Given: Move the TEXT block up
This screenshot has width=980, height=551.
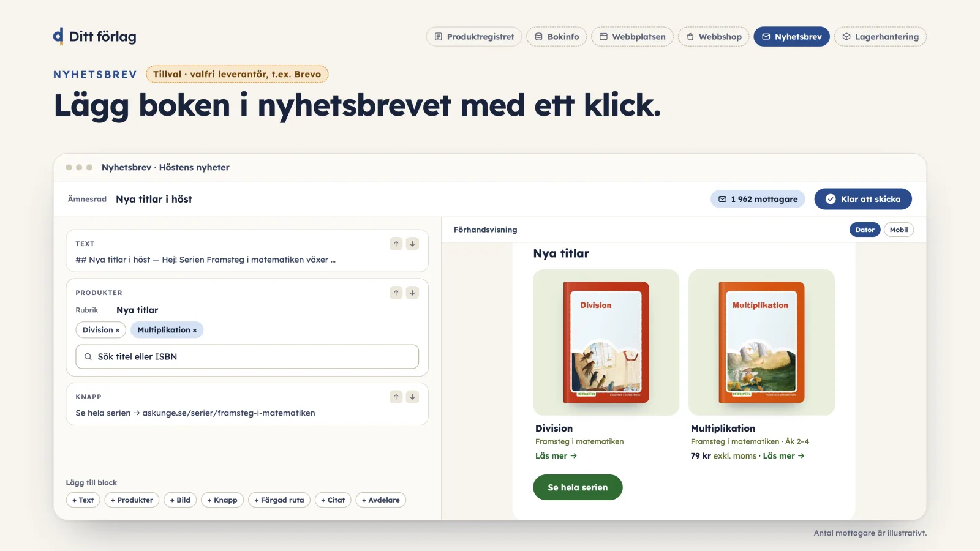Looking at the screenshot, I should click(396, 244).
